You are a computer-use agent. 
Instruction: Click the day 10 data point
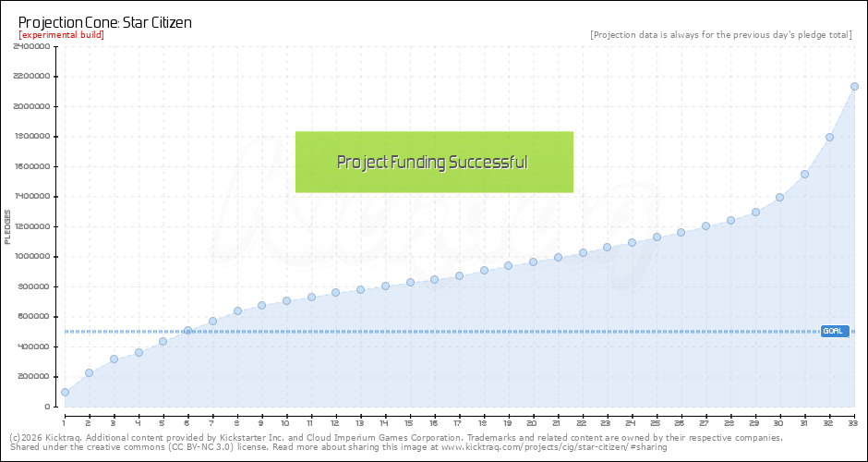click(286, 300)
